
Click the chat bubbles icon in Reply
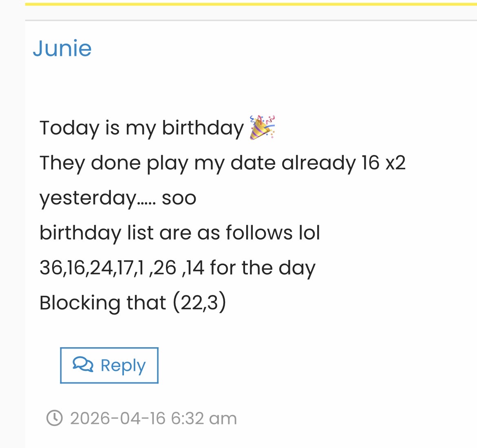tap(83, 364)
